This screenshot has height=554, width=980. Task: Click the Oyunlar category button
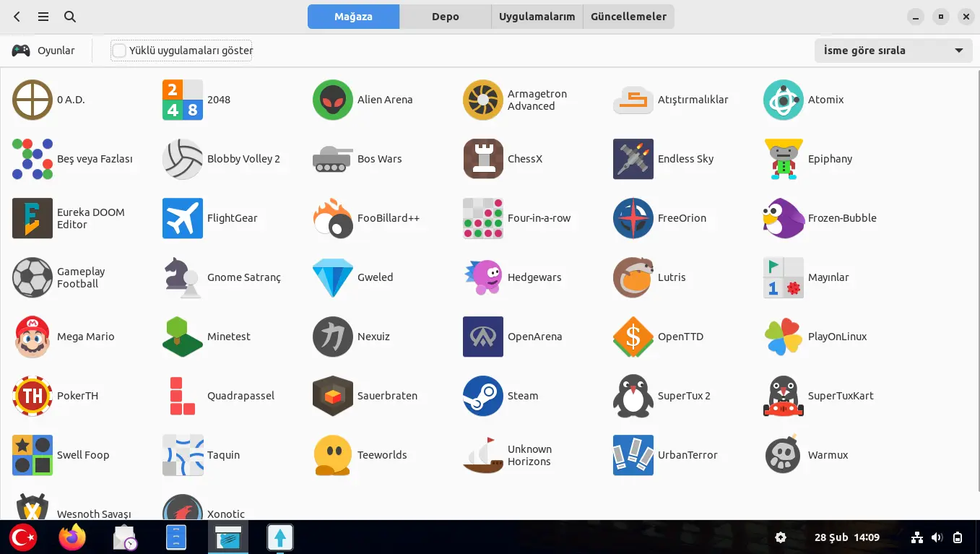tap(43, 51)
